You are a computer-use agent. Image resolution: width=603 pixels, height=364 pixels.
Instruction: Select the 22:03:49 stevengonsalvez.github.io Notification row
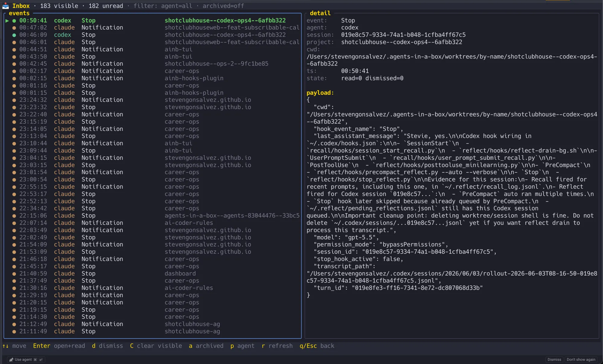[153, 230]
